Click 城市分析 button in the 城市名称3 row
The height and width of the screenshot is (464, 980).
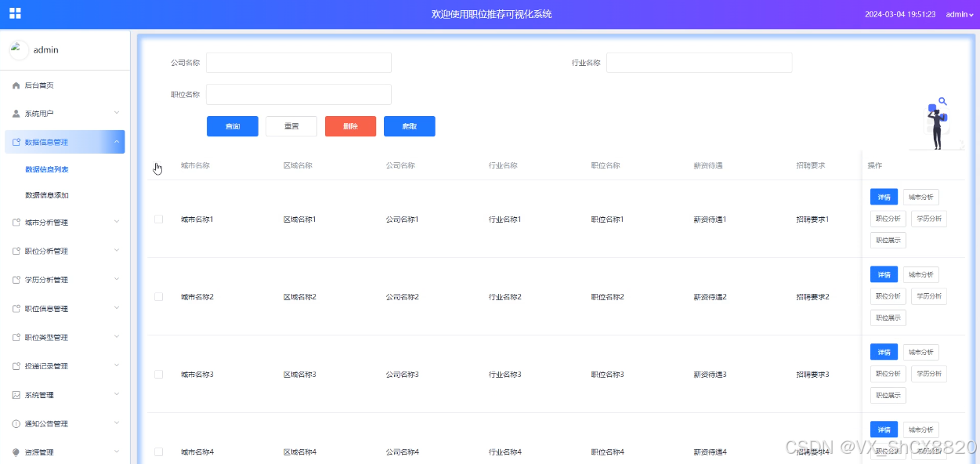tap(921, 352)
